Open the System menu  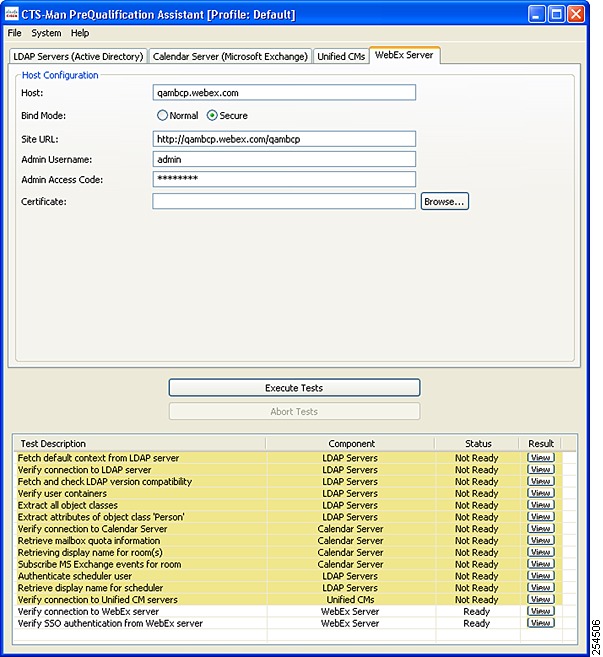coord(46,33)
